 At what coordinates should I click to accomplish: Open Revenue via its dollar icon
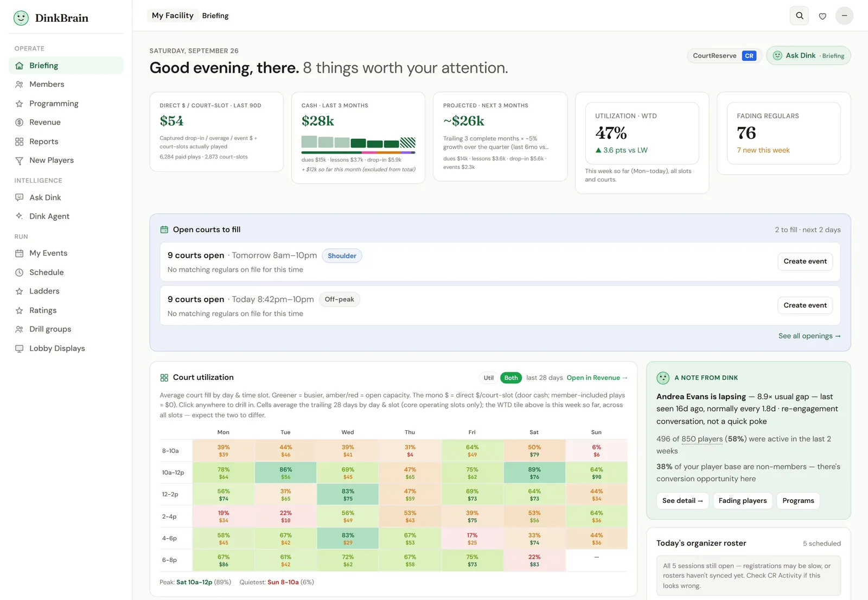tap(20, 123)
